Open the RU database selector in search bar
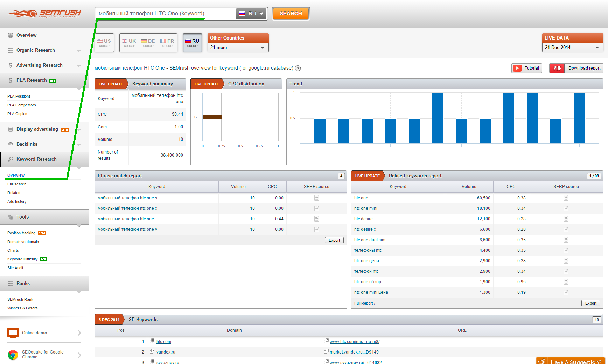Image resolution: width=608 pixels, height=364 pixels. 251,14
